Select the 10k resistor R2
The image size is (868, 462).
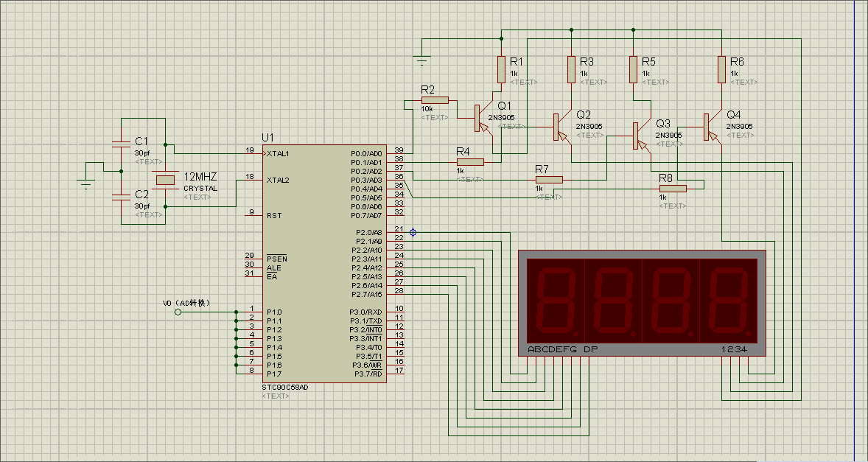pyautogui.click(x=435, y=100)
